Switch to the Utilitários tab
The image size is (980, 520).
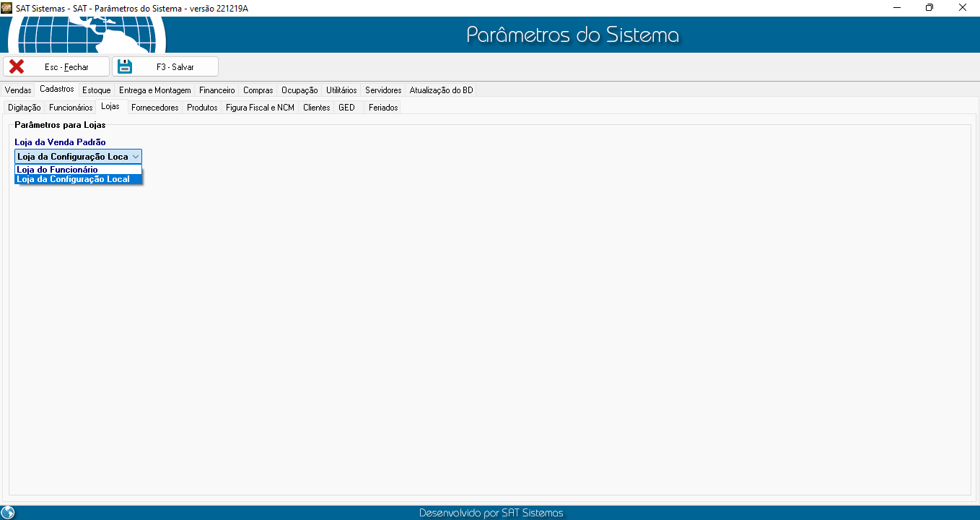(341, 90)
